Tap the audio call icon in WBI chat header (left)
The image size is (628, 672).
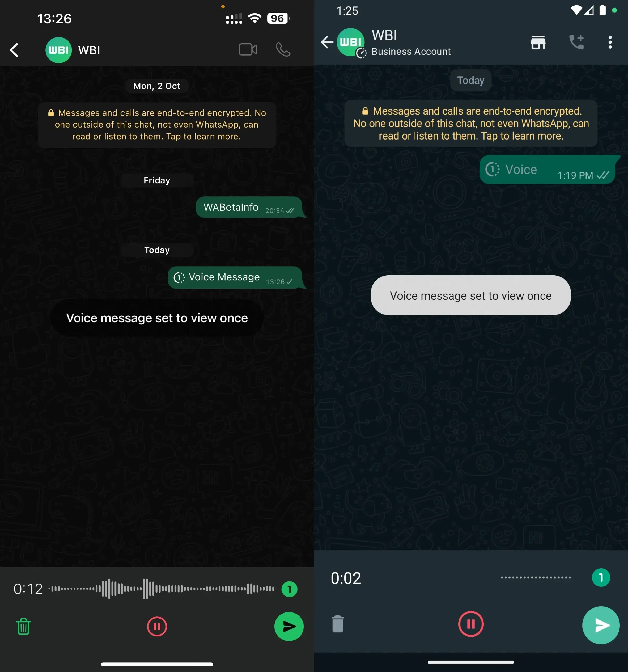click(283, 50)
